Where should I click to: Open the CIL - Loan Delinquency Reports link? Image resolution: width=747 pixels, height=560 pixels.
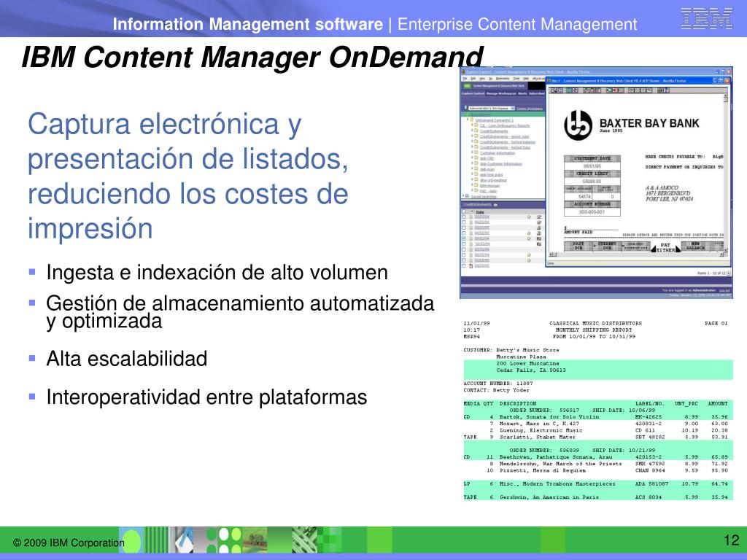505,125
